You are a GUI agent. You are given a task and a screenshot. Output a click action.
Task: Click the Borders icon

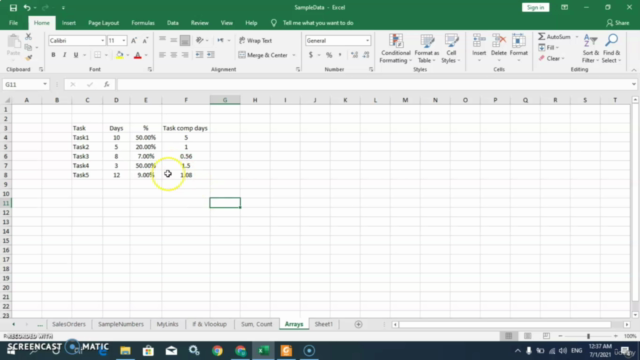coord(98,55)
